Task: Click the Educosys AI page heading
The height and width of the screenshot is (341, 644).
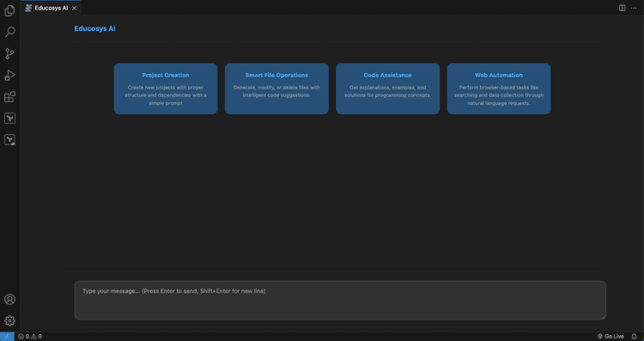Action: click(x=94, y=28)
